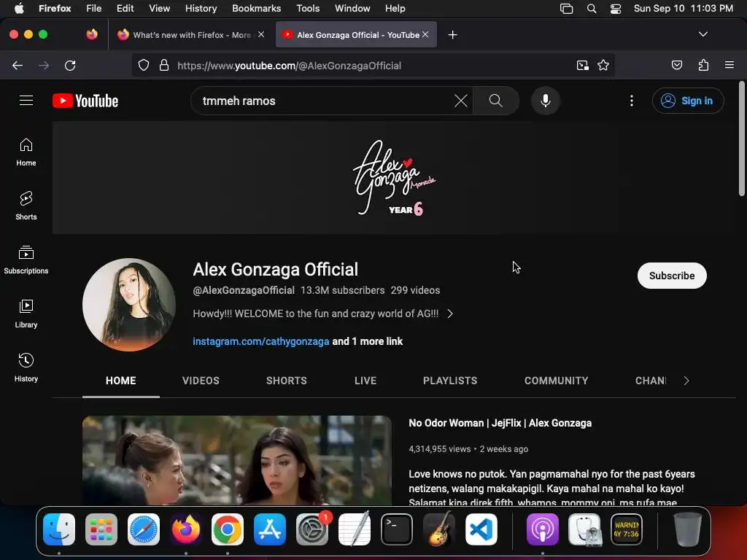Open Library in the sidebar

(26, 314)
